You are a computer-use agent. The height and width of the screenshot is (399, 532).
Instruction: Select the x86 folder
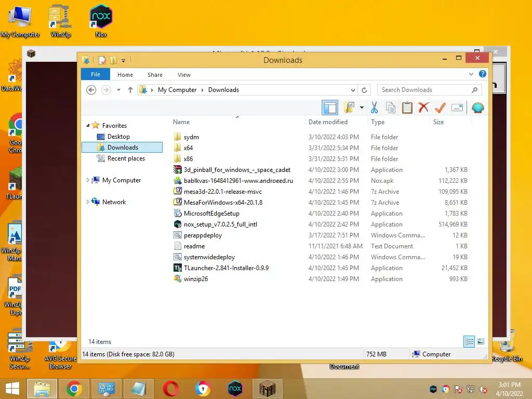(188, 159)
